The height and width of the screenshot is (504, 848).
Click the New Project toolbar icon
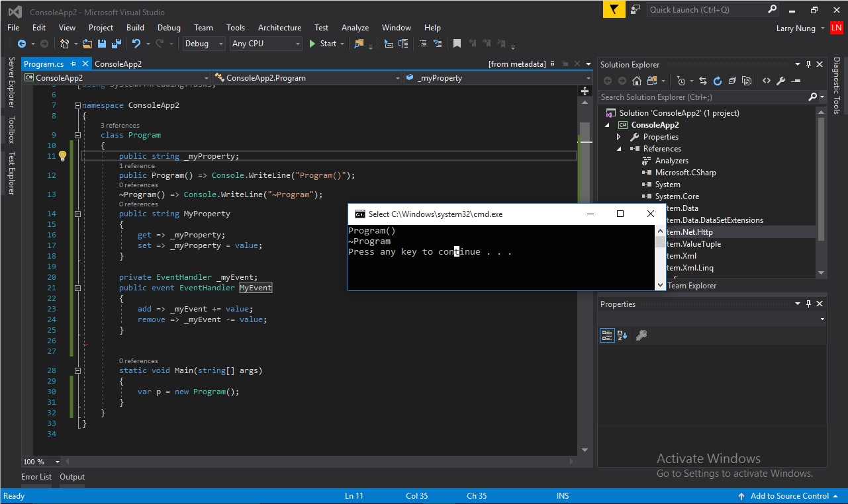64,44
